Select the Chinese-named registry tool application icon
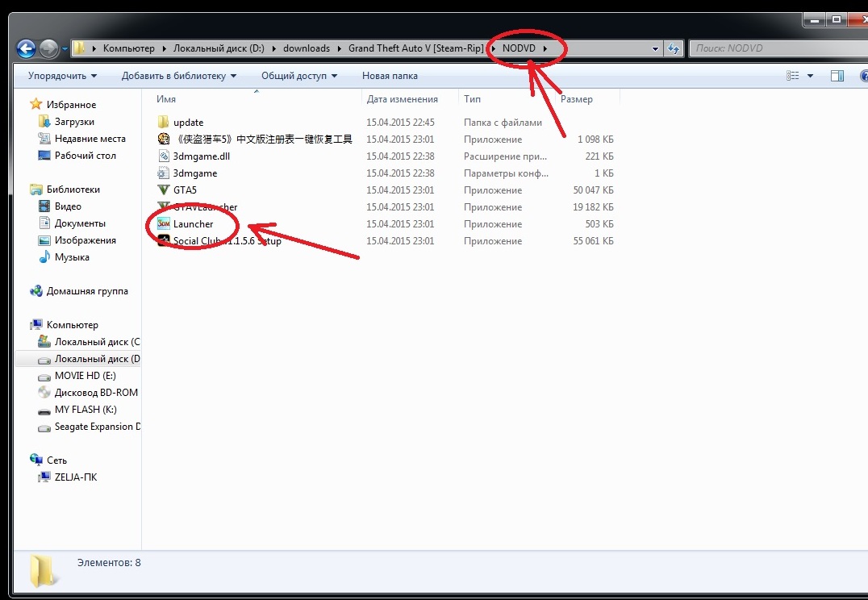868x600 pixels. click(163, 139)
